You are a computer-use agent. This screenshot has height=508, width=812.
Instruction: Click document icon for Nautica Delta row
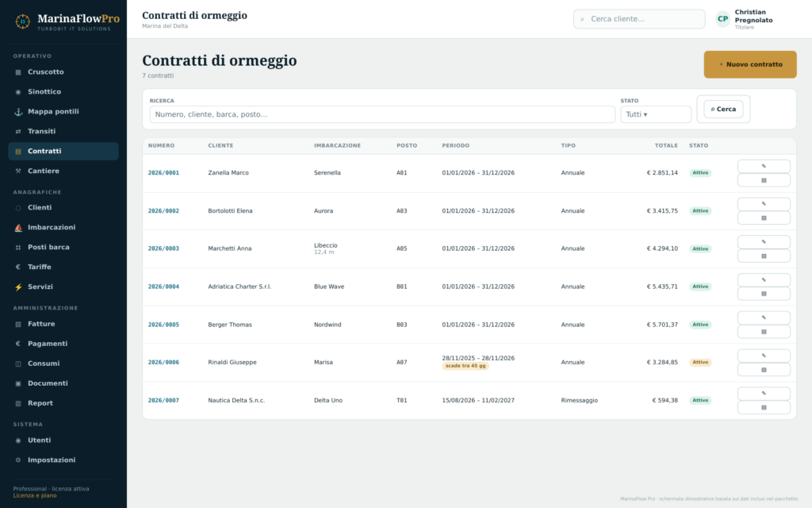764,407
